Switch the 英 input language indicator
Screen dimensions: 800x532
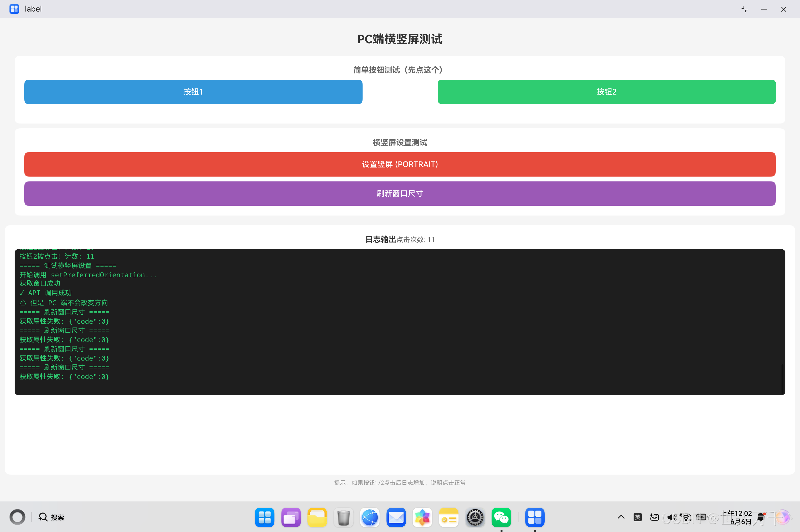tap(637, 517)
